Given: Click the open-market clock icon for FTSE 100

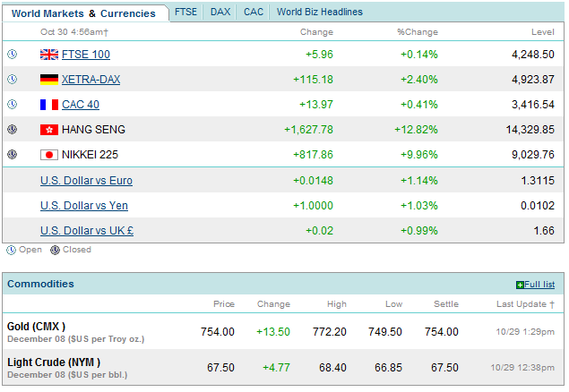Looking at the screenshot, I should 12,55.
